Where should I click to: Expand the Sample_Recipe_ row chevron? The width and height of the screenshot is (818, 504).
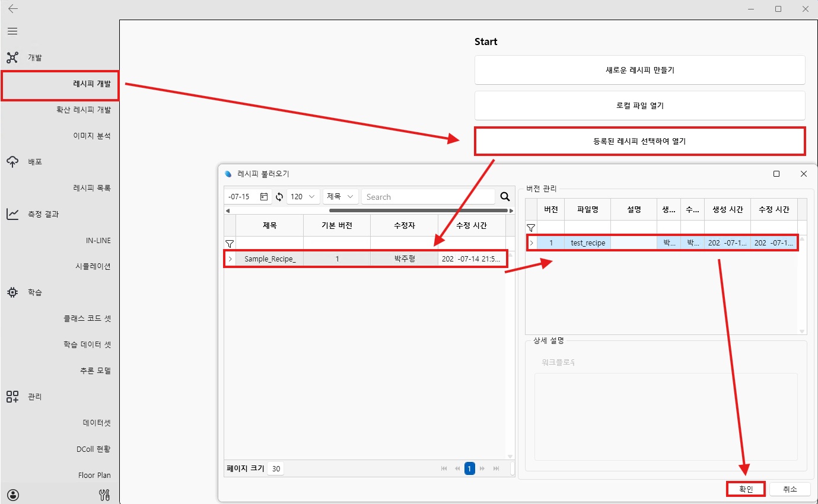pos(230,259)
